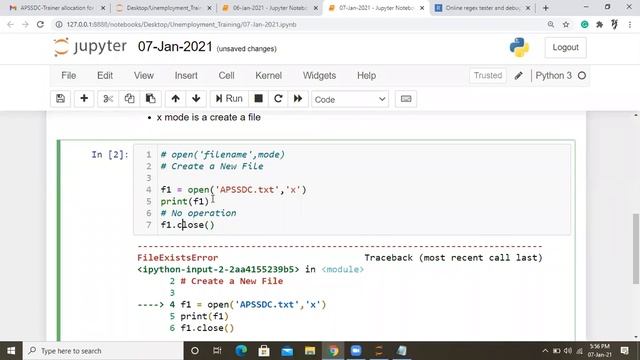Open the File menu
The height and width of the screenshot is (360, 640).
[x=69, y=76]
